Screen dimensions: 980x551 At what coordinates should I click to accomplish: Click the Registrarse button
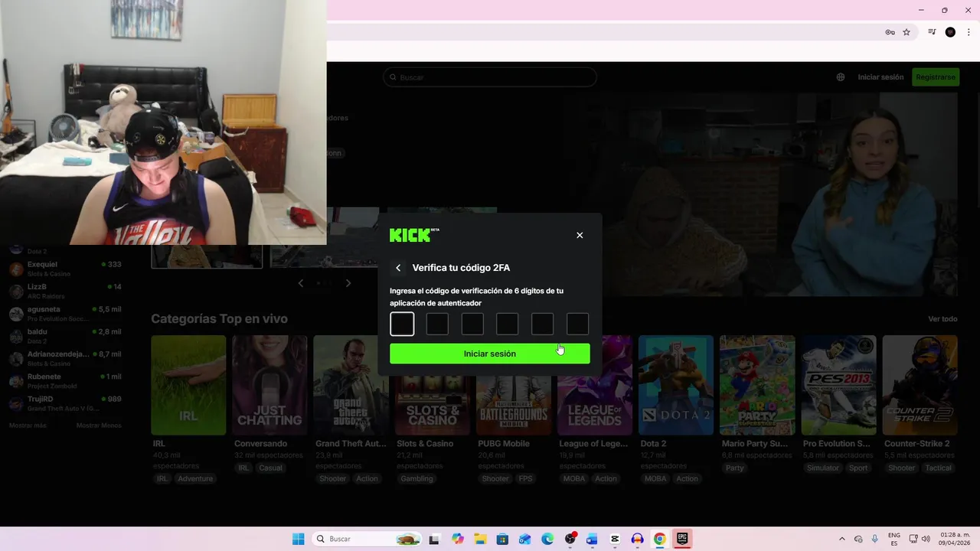coord(936,77)
